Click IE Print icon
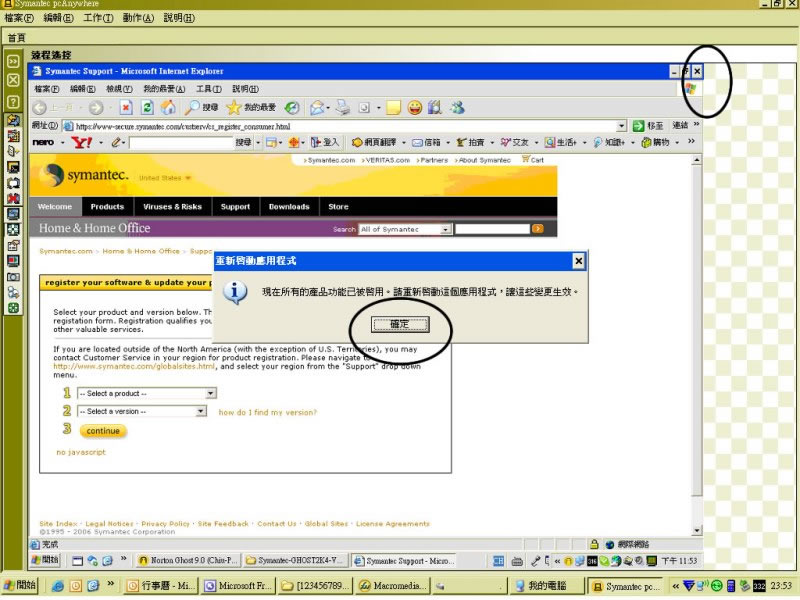 tap(343, 108)
